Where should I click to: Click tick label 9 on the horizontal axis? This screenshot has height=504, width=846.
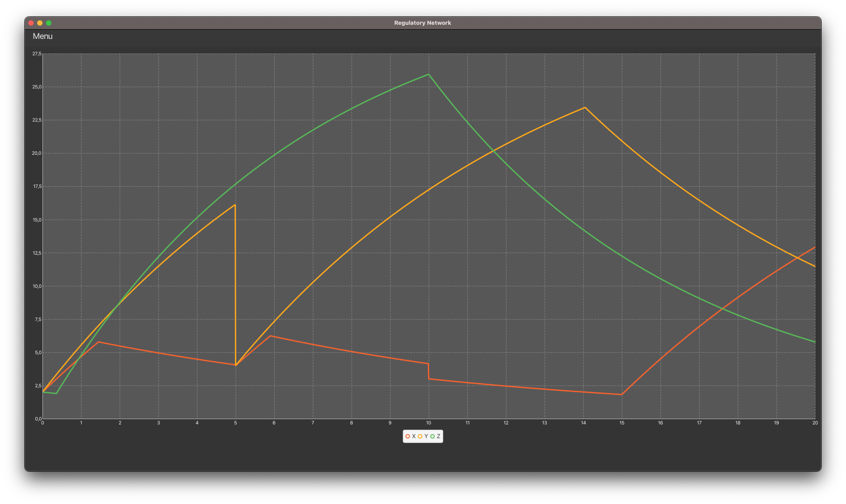tap(390, 423)
